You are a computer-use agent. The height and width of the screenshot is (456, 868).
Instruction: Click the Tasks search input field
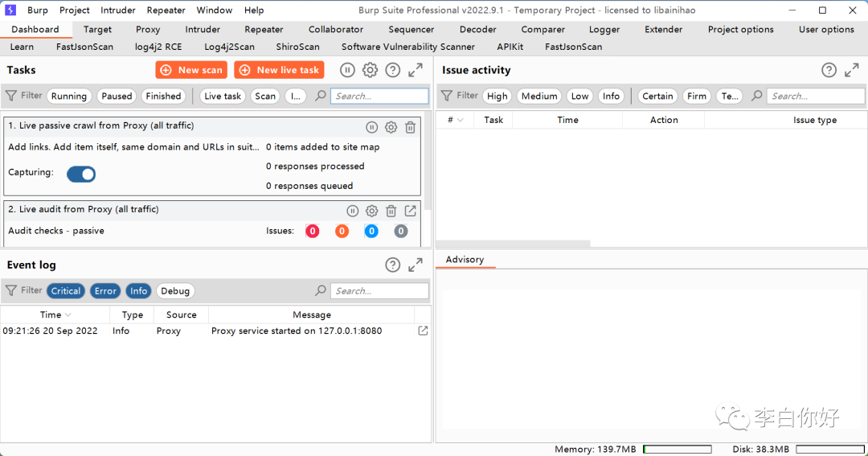[379, 96]
